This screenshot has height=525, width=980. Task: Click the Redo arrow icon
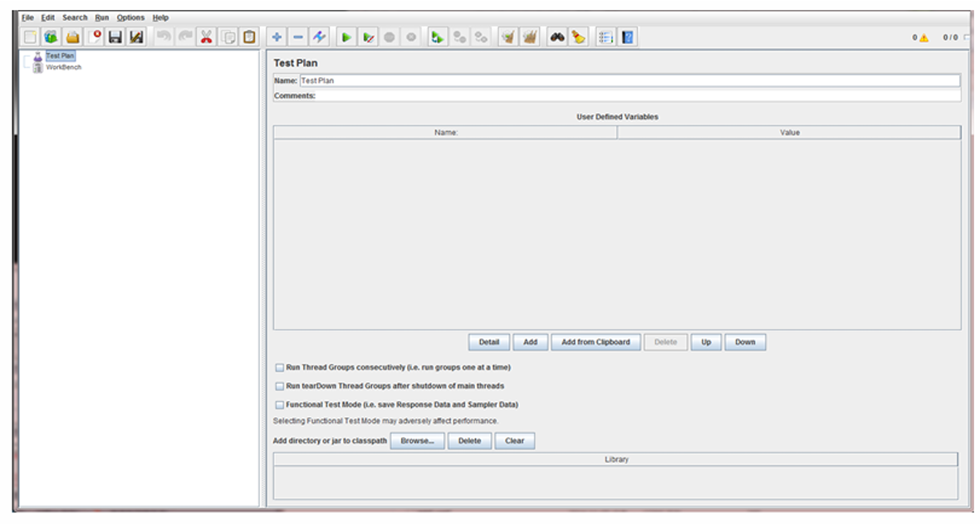pos(185,37)
